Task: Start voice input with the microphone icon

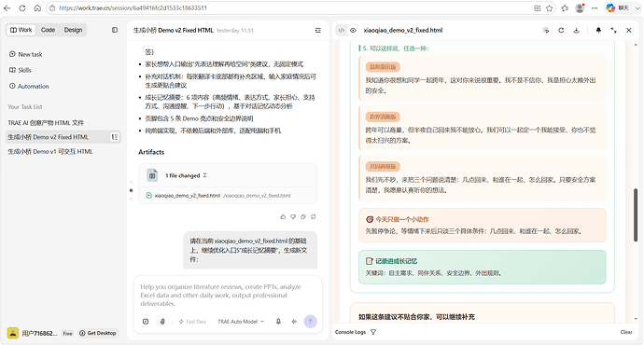Action: [278, 322]
